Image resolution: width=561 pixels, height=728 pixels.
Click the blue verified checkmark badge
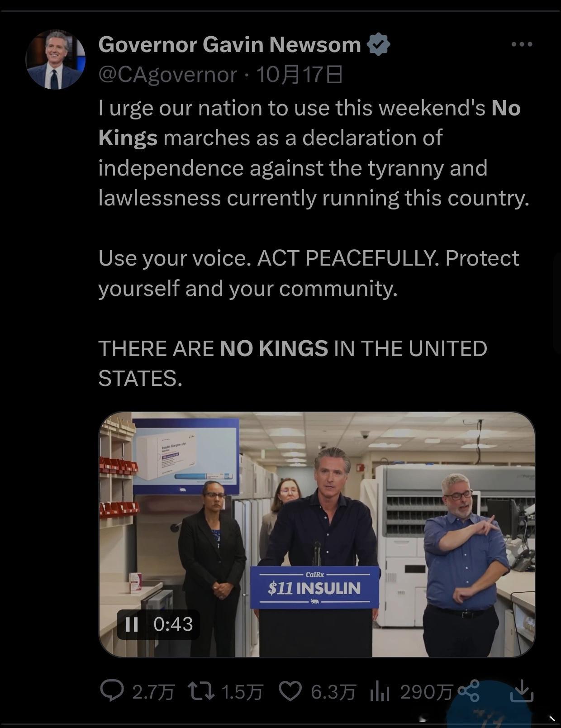(x=378, y=44)
